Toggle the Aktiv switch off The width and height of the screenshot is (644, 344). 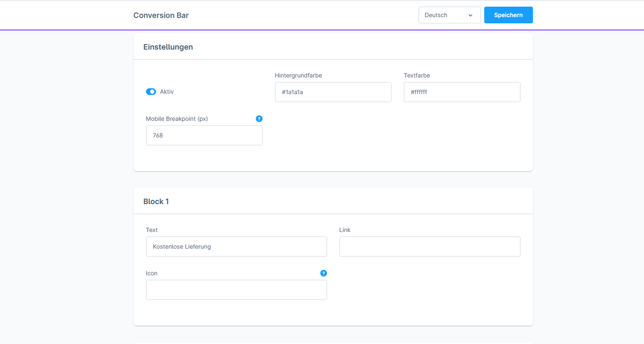[151, 92]
